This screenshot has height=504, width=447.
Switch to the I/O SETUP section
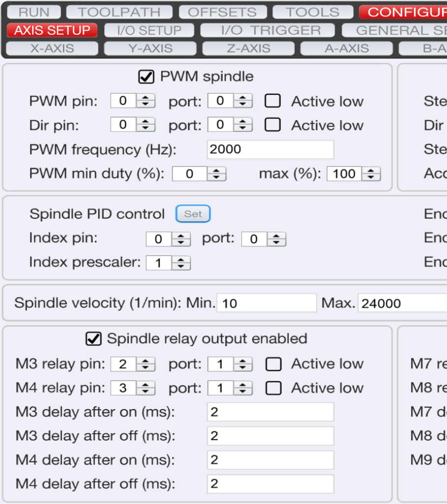click(149, 30)
